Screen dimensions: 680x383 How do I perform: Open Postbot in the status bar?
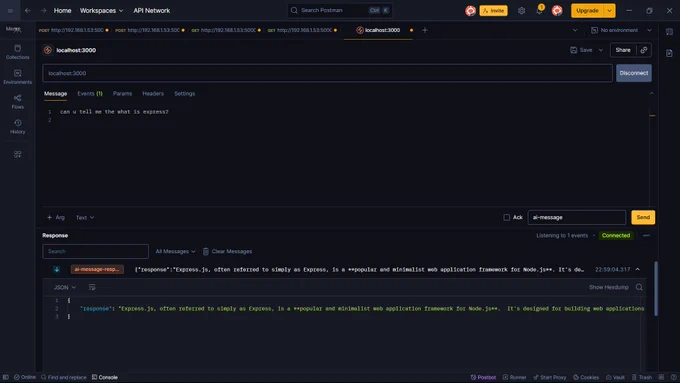coord(483,377)
